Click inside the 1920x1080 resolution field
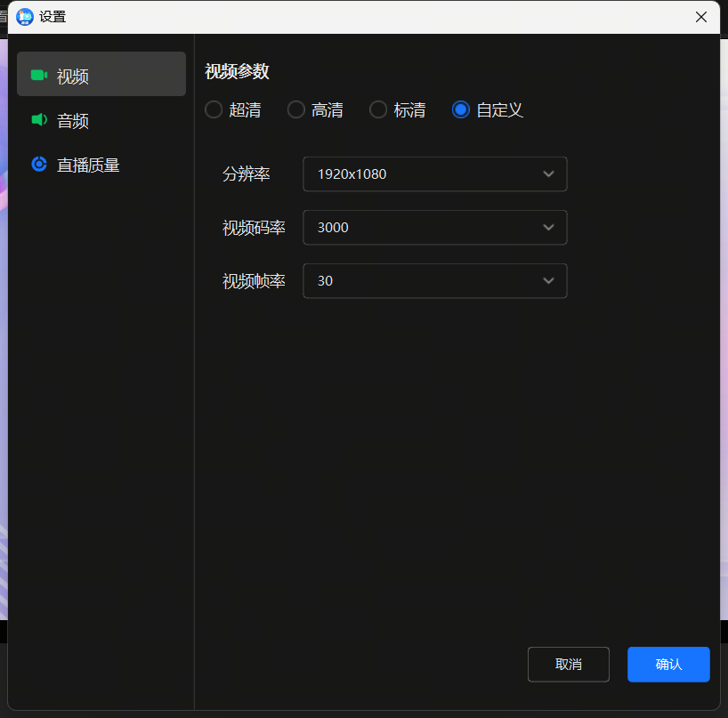The height and width of the screenshot is (718, 728). coord(400,173)
